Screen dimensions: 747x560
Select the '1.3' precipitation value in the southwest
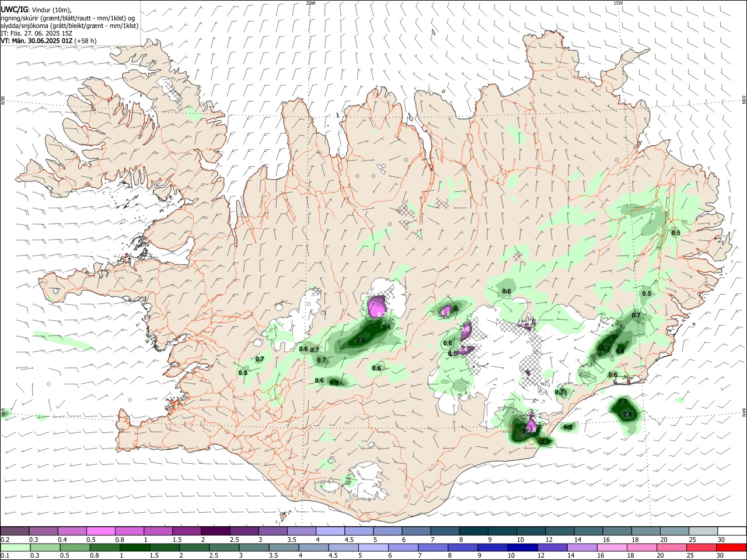[x=334, y=383]
